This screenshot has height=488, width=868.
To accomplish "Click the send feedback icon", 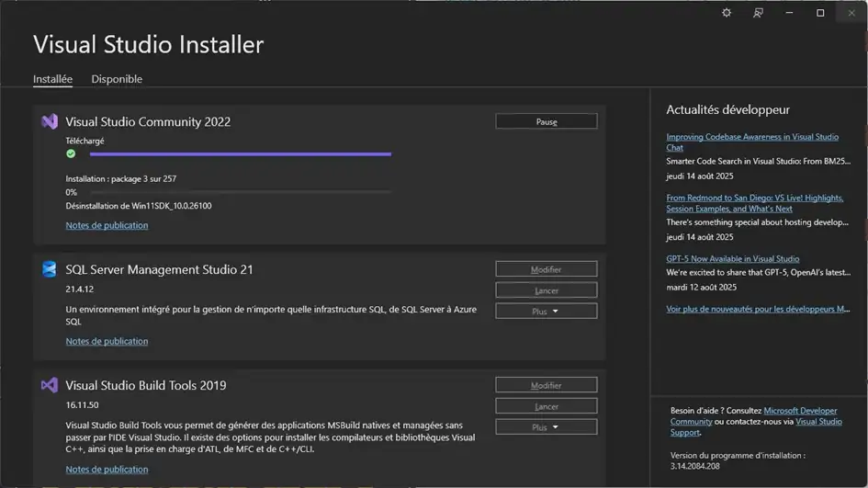I will tap(758, 13).
